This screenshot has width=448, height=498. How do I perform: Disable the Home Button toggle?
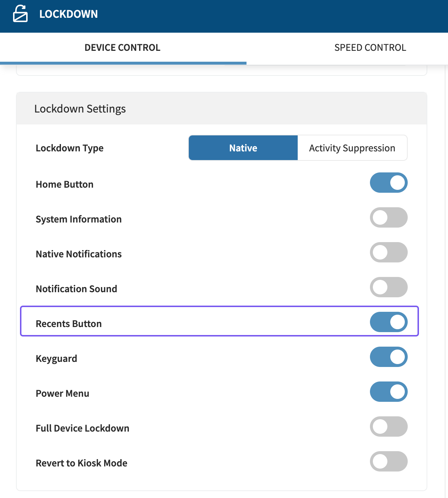pos(388,183)
